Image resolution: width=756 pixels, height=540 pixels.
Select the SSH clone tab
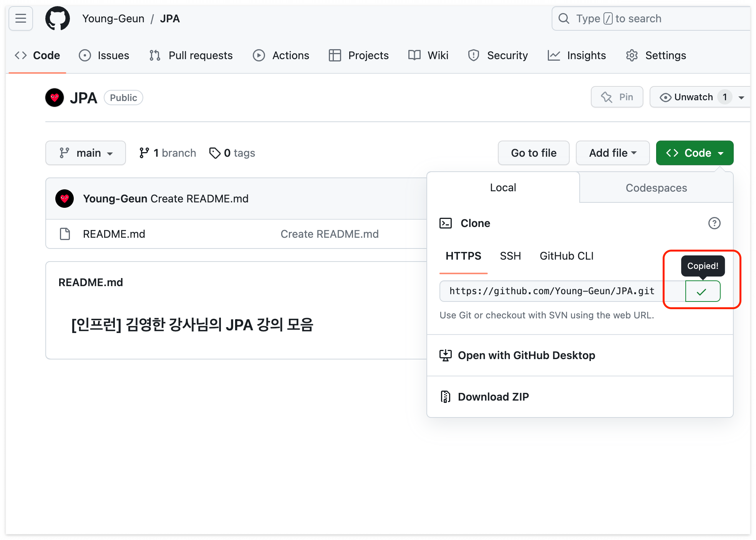point(510,256)
